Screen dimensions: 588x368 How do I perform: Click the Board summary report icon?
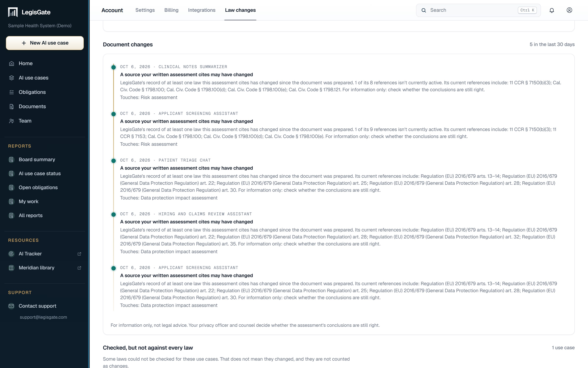11,160
